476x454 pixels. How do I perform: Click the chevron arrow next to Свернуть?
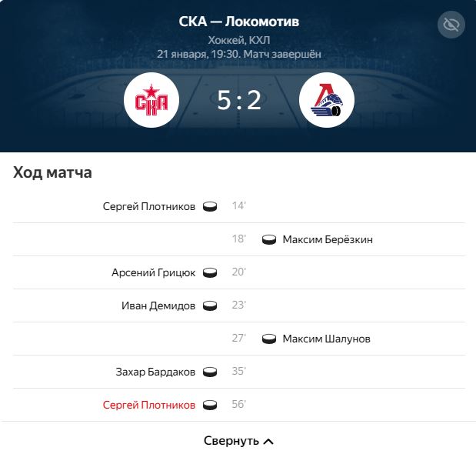(268, 442)
